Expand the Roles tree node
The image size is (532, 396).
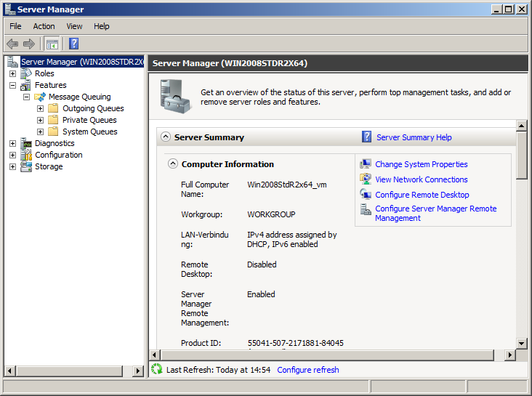12,73
